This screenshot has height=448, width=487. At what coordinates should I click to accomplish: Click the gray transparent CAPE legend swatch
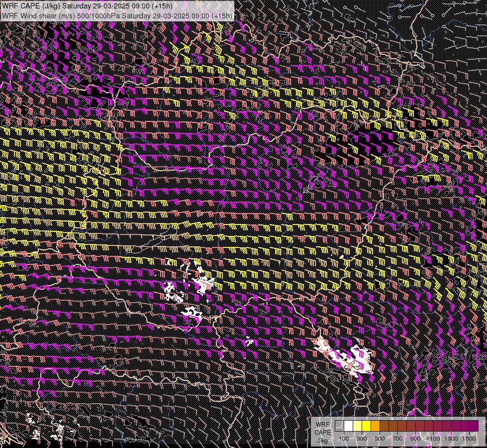point(339,426)
